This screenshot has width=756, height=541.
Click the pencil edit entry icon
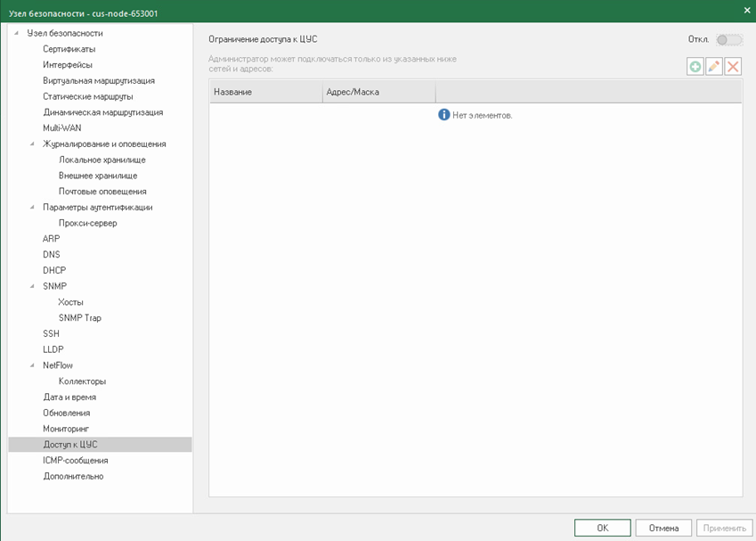click(x=714, y=67)
